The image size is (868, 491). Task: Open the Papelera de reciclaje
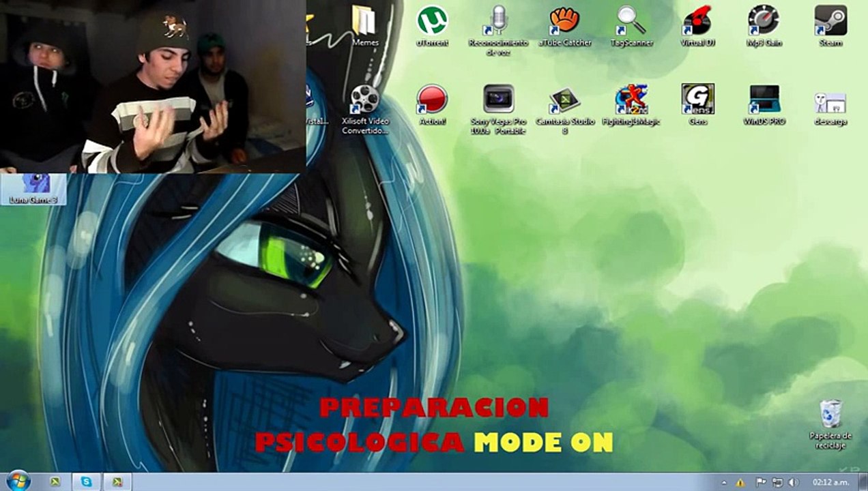830,424
